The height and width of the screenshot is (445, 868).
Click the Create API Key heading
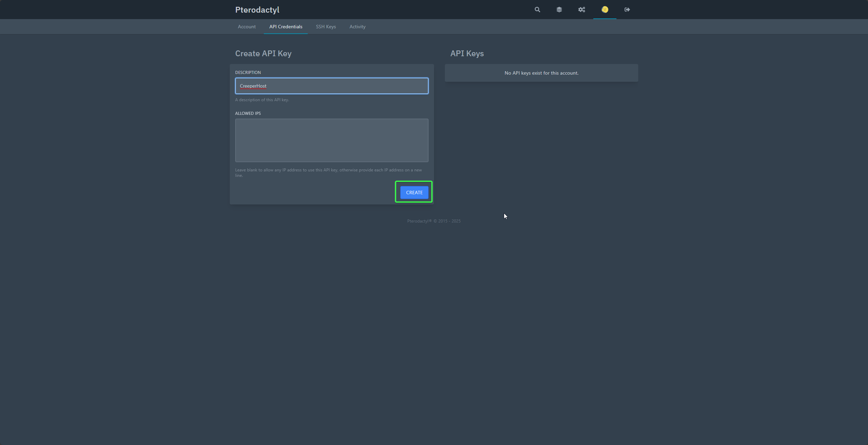[263, 53]
